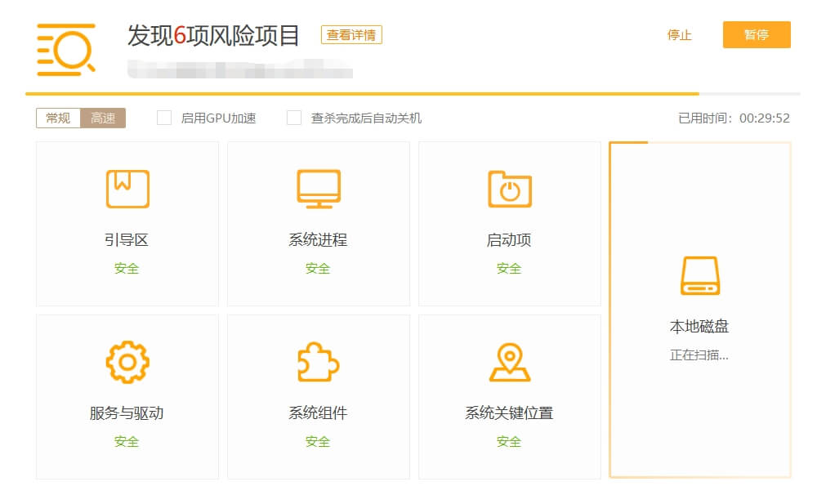Screen dimensions: 826x504
Task: Select the services and drivers gear icon
Action: [x=127, y=362]
